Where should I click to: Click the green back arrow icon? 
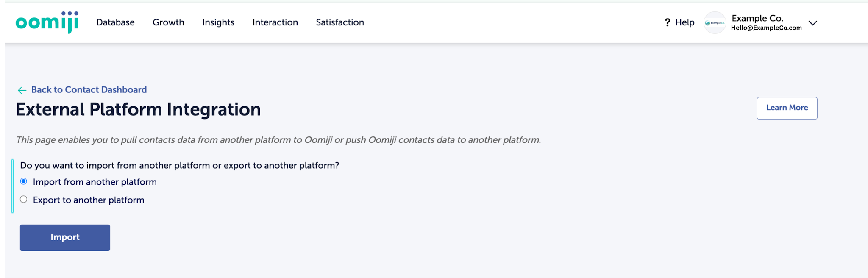pyautogui.click(x=22, y=90)
